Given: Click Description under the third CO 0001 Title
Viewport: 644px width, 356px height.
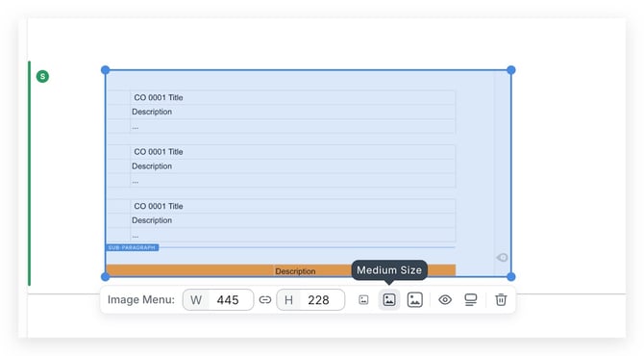Looking at the screenshot, I should coord(152,220).
